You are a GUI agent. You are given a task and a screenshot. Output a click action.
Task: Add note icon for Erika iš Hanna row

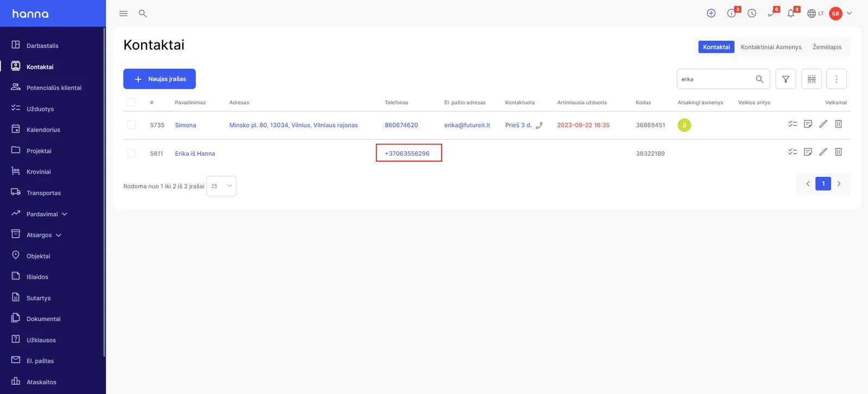click(808, 152)
